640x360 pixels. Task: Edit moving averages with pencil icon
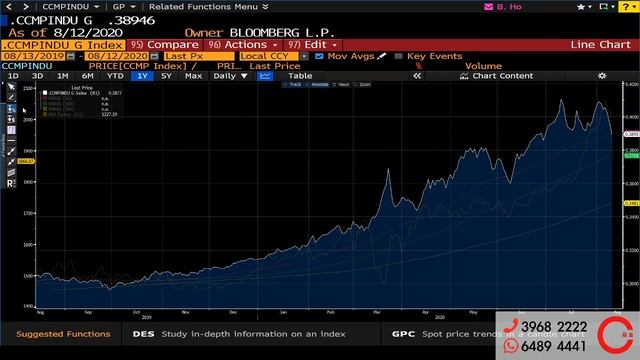pos(381,56)
